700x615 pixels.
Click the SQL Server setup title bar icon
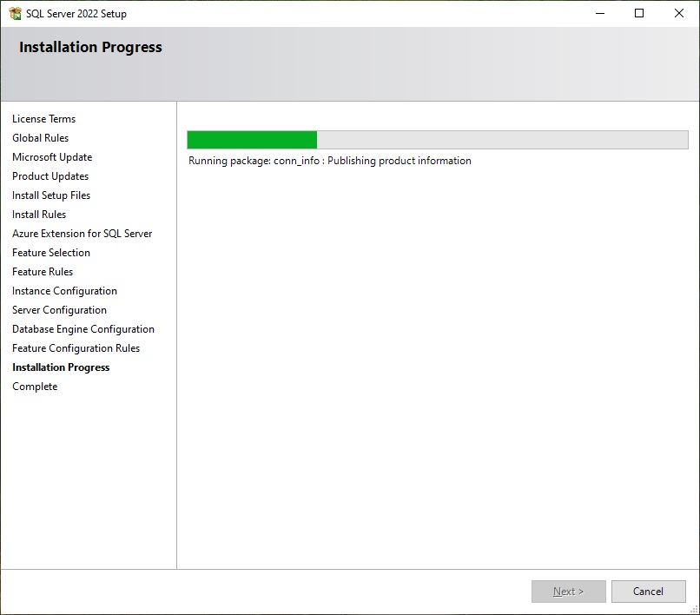pyautogui.click(x=15, y=13)
